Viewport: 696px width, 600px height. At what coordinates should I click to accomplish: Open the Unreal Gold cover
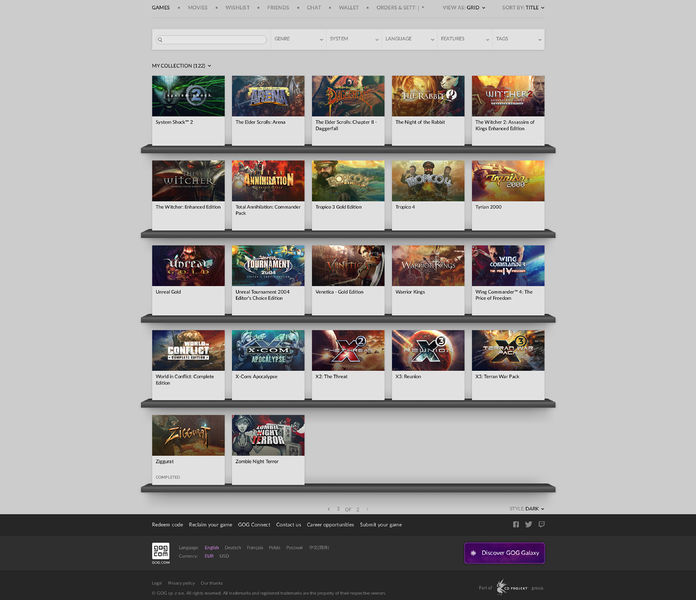pyautogui.click(x=188, y=265)
